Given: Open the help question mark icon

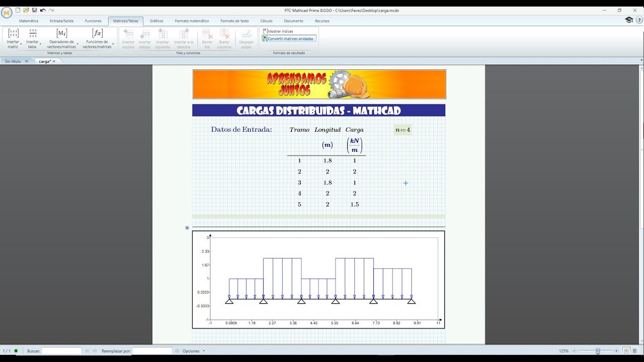Looking at the screenshot, I should coord(639,20).
